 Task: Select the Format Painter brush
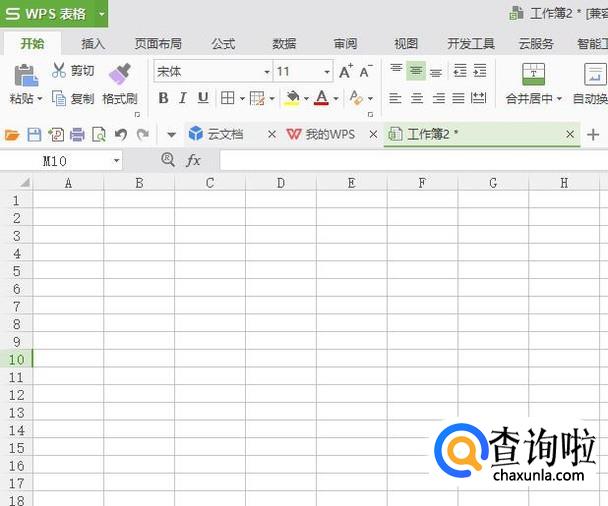tap(120, 74)
